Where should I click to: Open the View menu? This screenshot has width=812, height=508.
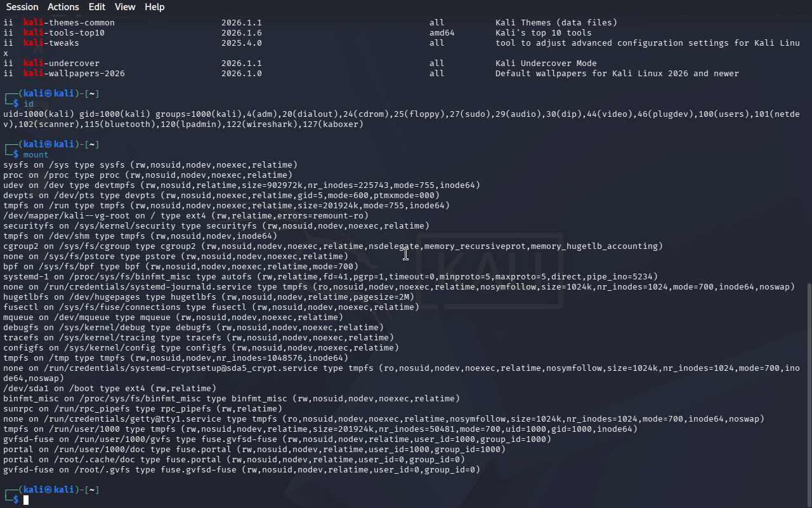click(x=125, y=7)
